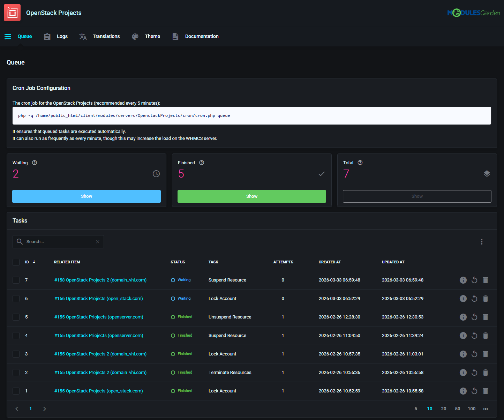
Task: Open related item link of task 2
Action: pyautogui.click(x=100, y=373)
